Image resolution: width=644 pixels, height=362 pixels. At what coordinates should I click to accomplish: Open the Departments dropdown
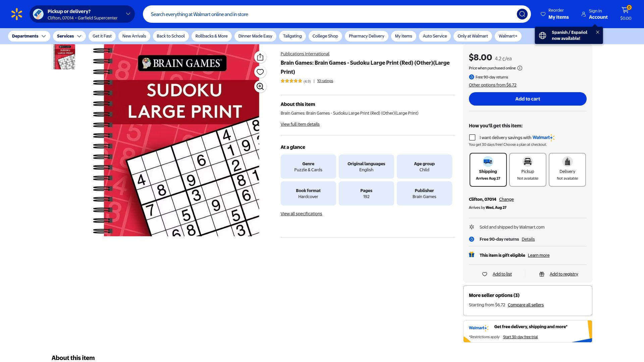(x=29, y=36)
